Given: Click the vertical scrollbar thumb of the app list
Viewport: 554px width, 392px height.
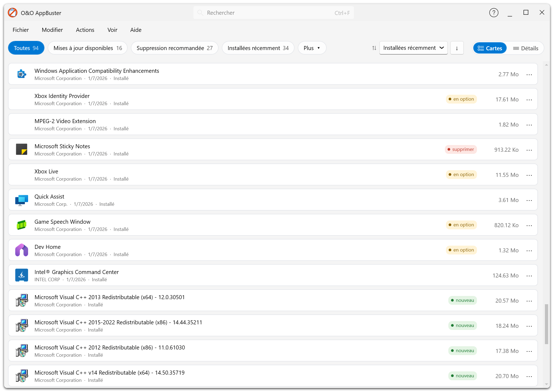Looking at the screenshot, I should coord(547,324).
